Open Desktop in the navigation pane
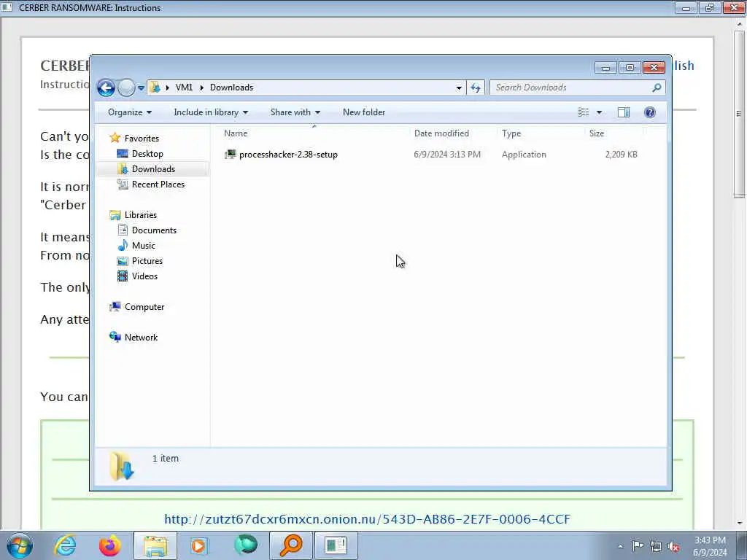Viewport: 747px width, 560px height. (x=147, y=154)
